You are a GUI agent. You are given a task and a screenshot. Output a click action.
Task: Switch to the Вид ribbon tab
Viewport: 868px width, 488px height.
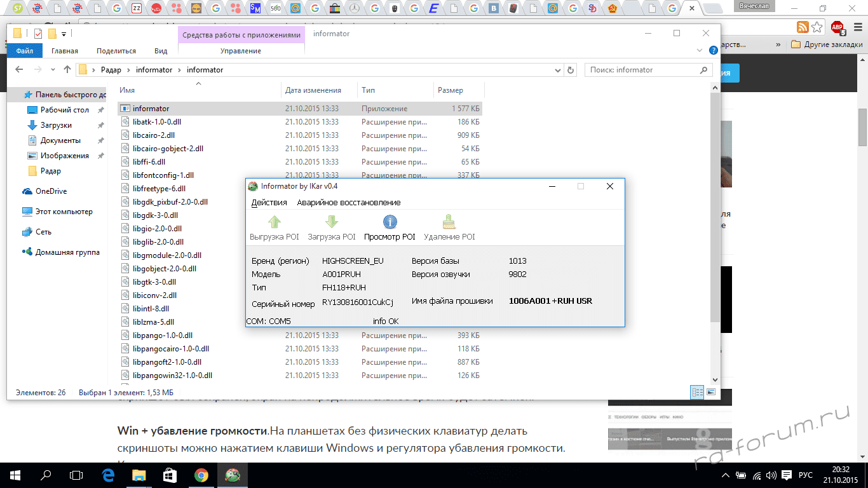pyautogui.click(x=161, y=51)
